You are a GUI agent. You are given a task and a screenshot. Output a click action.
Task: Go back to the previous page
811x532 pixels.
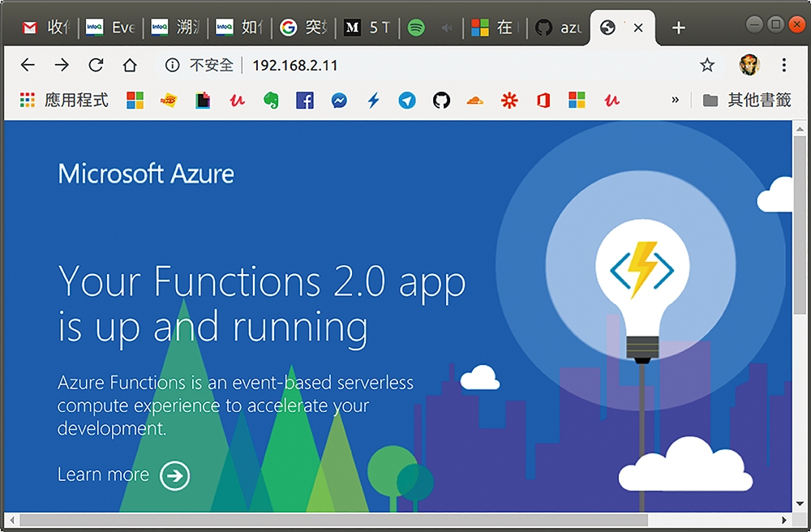tap(28, 65)
